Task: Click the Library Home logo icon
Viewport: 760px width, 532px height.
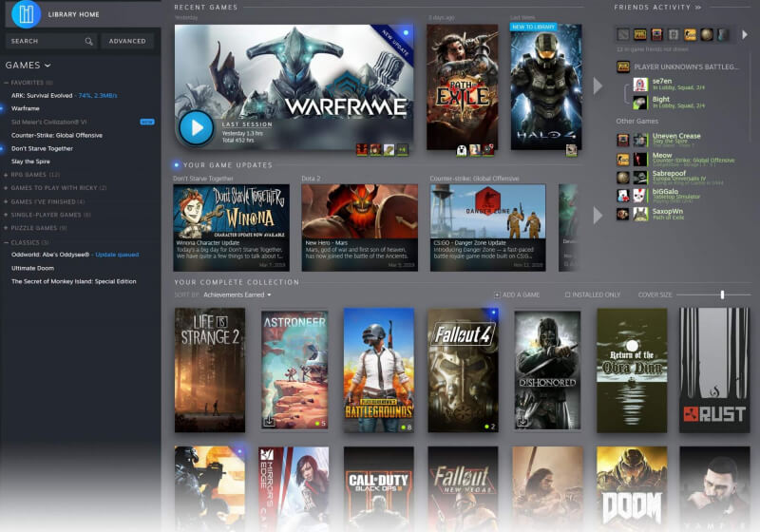Action: (x=26, y=14)
